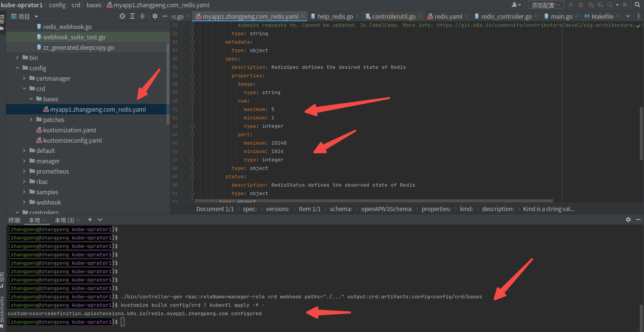Toggle fold marker at line 33 metadata

click(x=192, y=42)
